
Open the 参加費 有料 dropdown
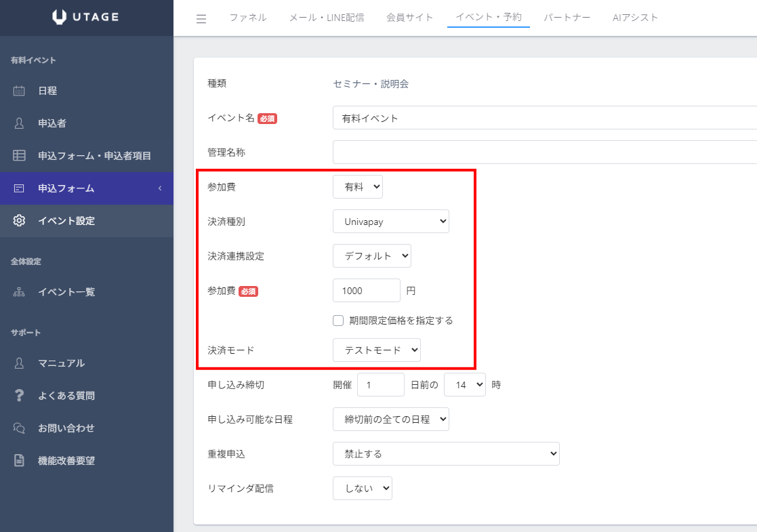(x=358, y=187)
